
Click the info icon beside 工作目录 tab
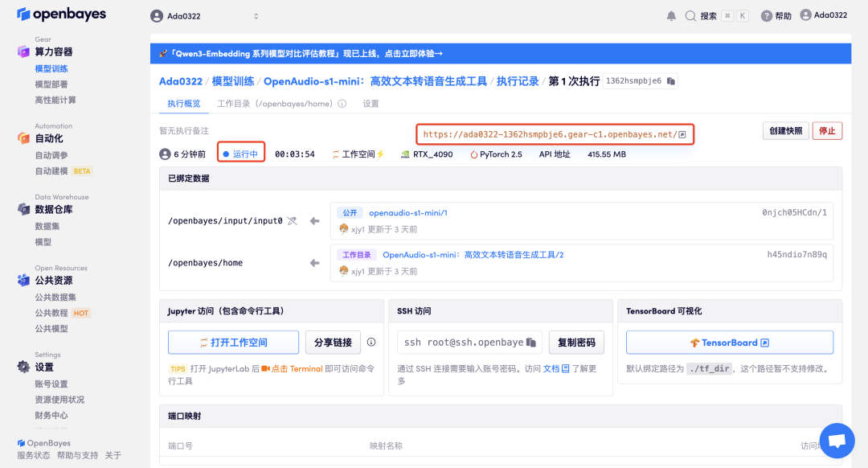tap(342, 104)
